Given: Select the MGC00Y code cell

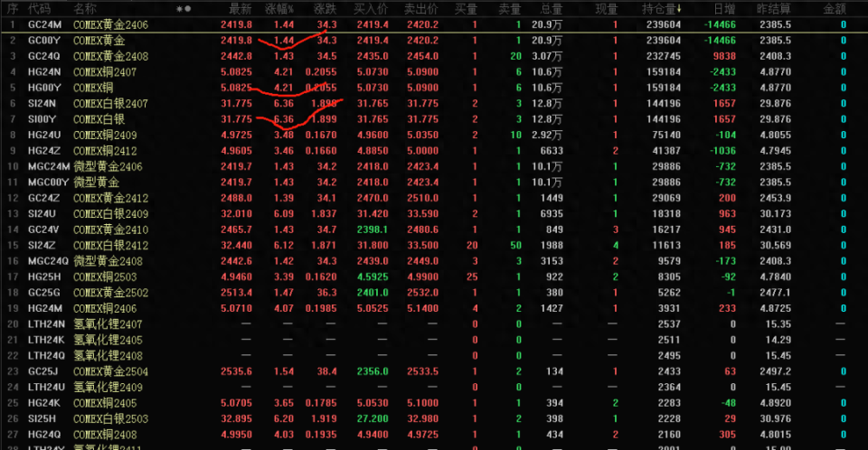Looking at the screenshot, I should pos(49,183).
